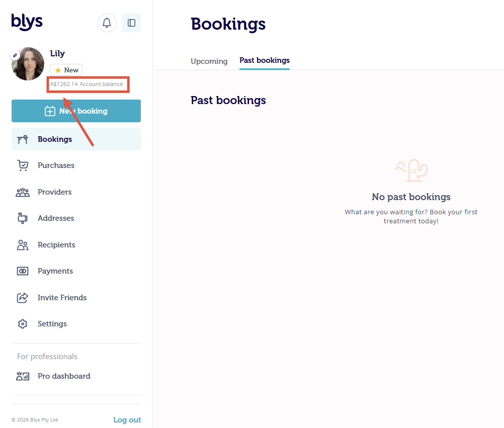Click the Recipients people icon
504x428 pixels.
(23, 245)
